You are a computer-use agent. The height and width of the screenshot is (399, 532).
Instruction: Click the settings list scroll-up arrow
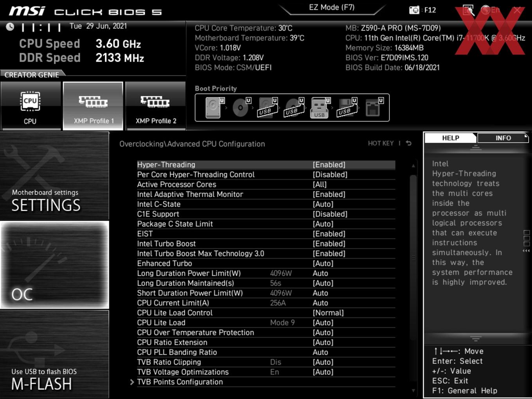pos(413,166)
